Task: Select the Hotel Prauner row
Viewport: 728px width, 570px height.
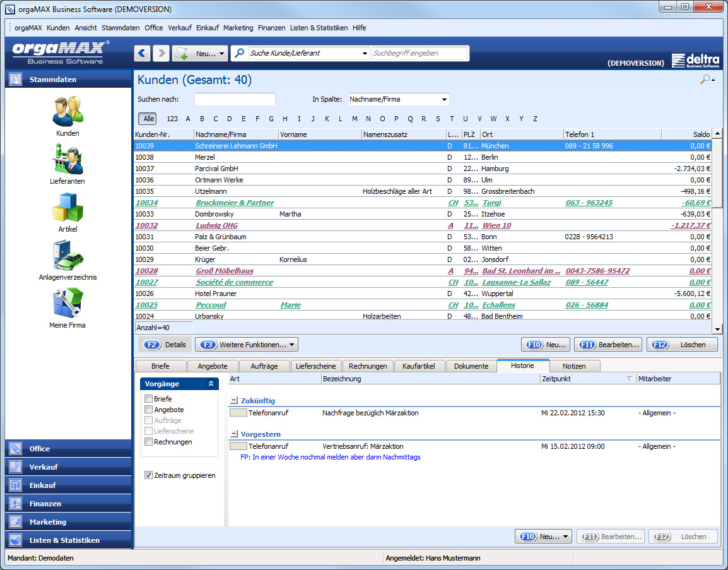Action: point(423,294)
